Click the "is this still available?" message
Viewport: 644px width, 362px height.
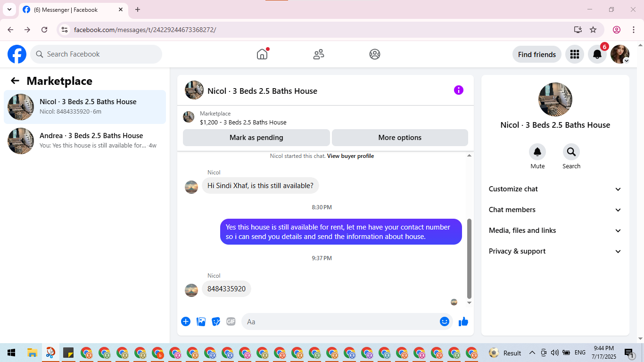260,186
